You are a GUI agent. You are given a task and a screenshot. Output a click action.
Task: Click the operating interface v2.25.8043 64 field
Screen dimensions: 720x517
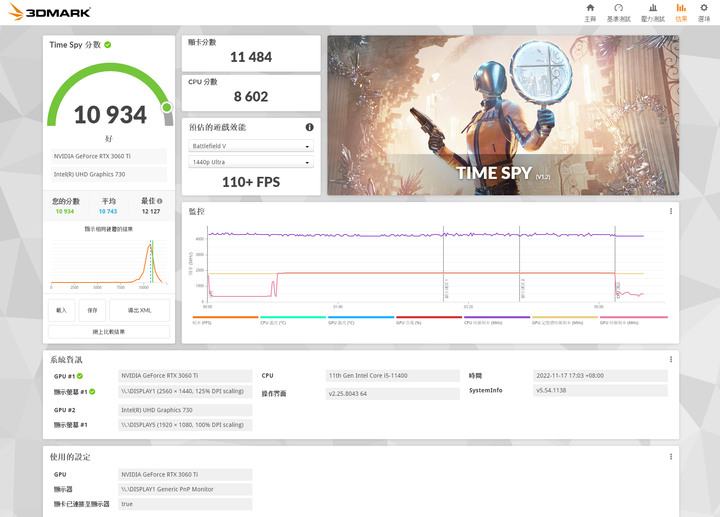coord(393,393)
